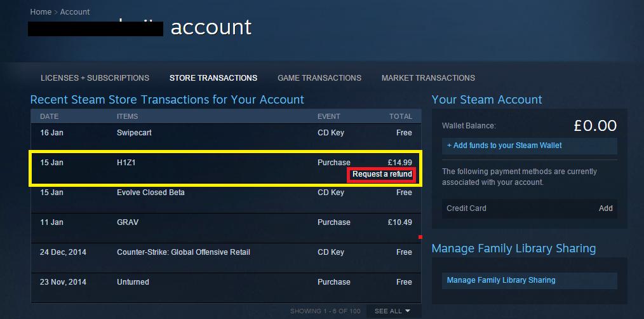Select the Evolve Closed Beta entry

[x=151, y=193]
